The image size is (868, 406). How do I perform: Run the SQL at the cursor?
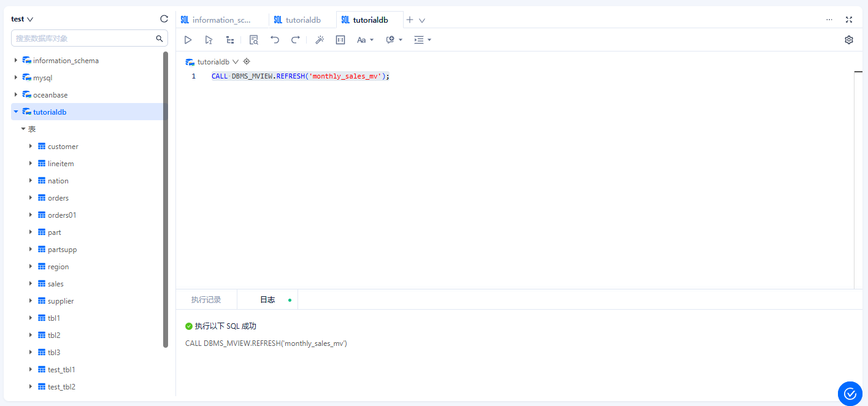[209, 40]
